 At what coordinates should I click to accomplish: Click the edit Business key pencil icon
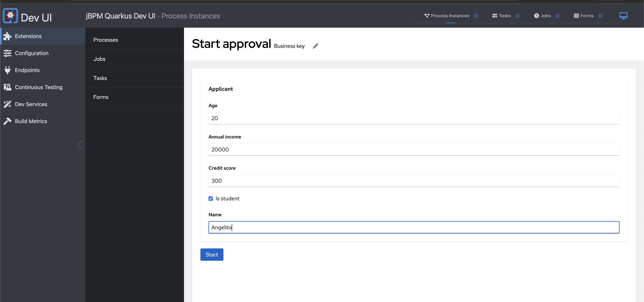315,46
